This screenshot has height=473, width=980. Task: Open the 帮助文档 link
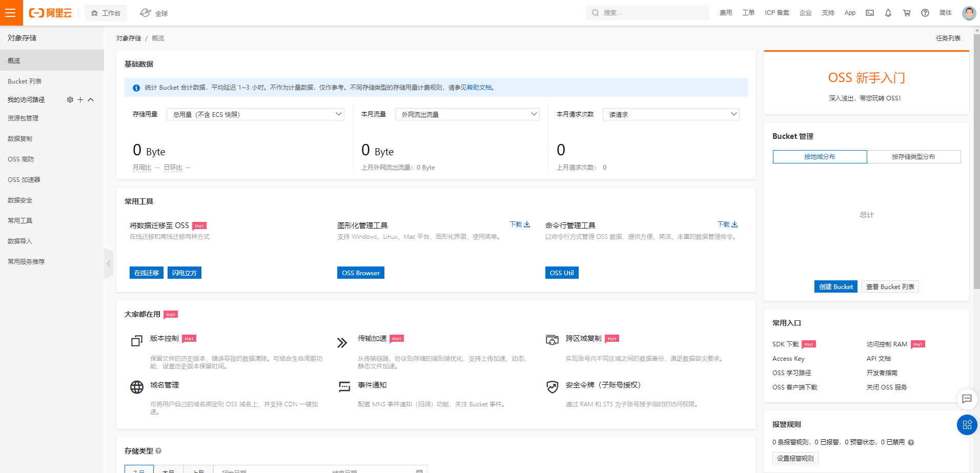[479, 88]
